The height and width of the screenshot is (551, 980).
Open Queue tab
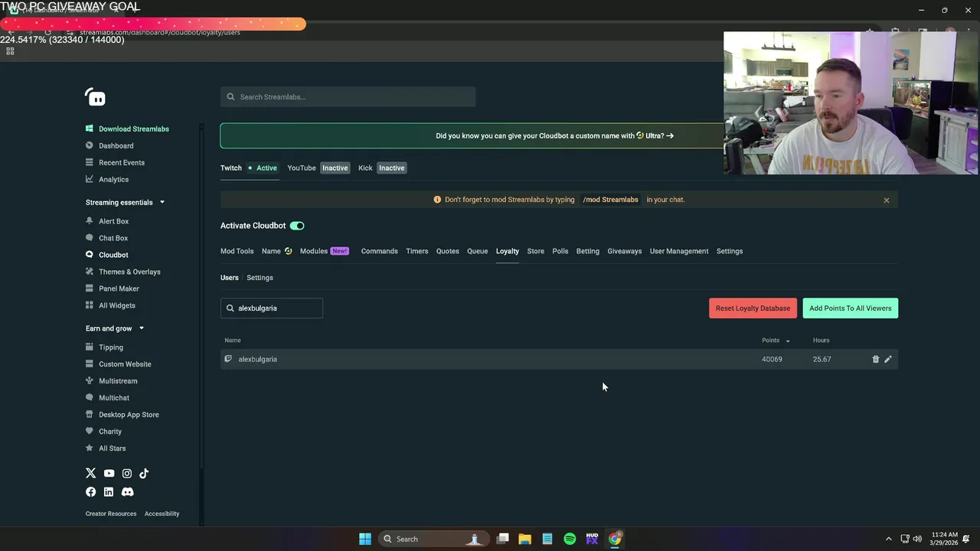pyautogui.click(x=478, y=251)
